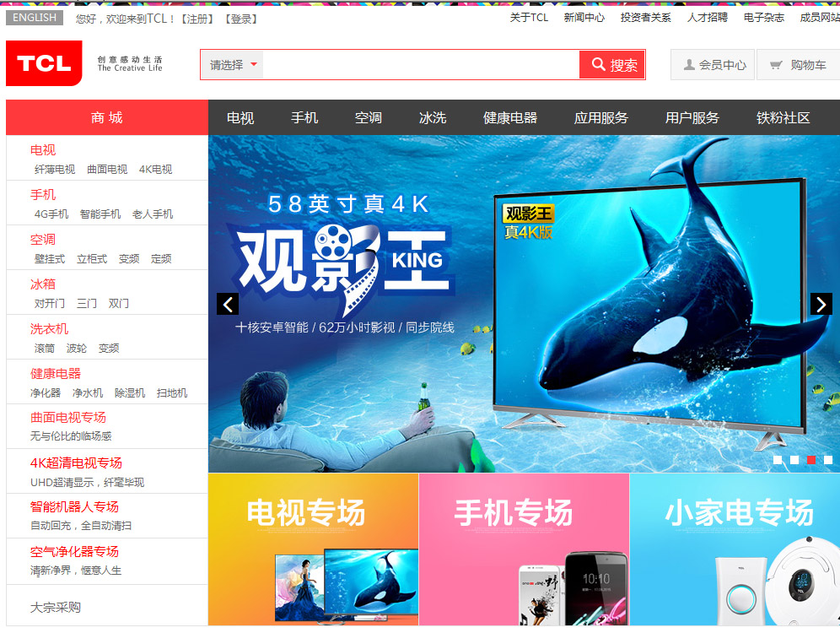Open the 购物车 shopping cart
The height and width of the screenshot is (633, 840).
(798, 65)
